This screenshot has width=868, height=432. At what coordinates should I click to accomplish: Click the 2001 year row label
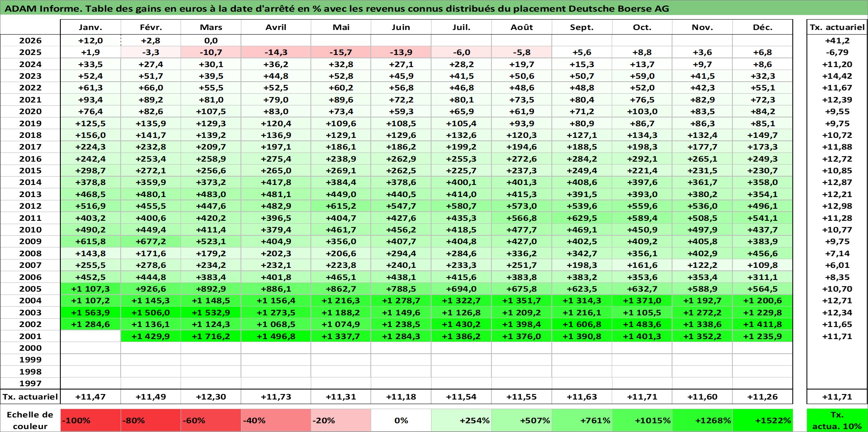tap(30, 336)
